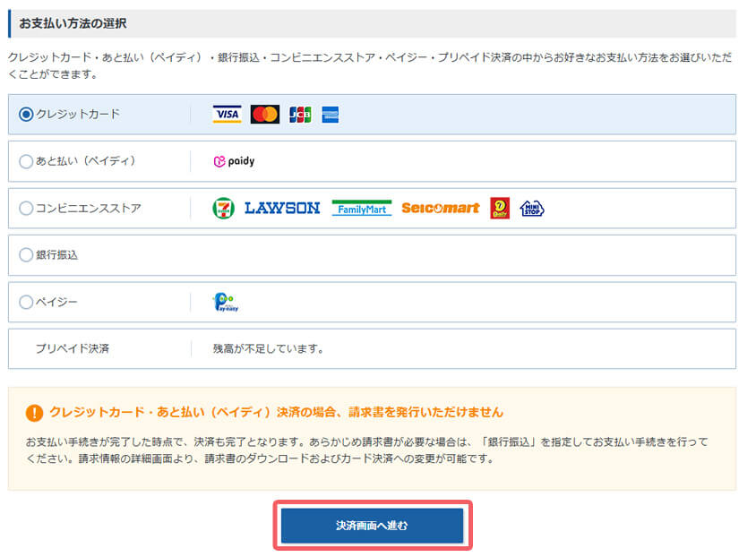Select the あと払い（ペイディ）radio button
The height and width of the screenshot is (557, 756).
(x=26, y=161)
